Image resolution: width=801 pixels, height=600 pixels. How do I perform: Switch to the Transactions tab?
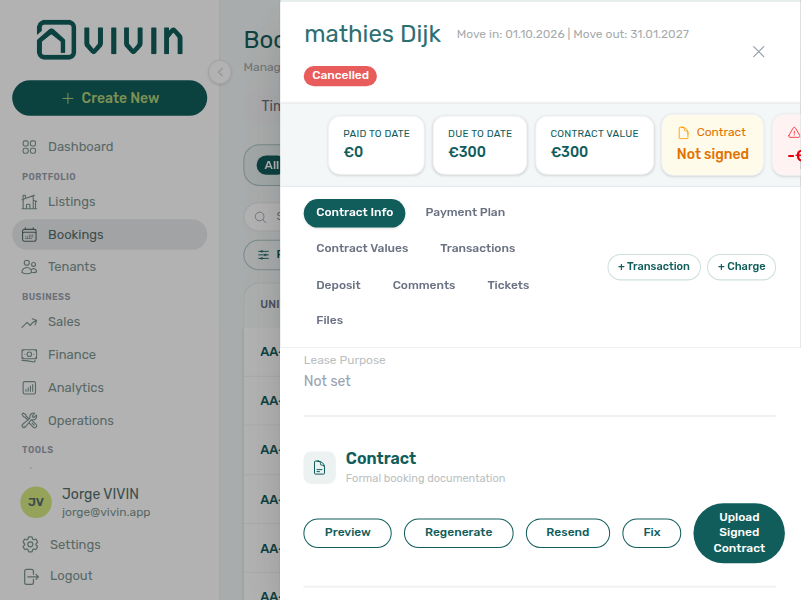(478, 248)
